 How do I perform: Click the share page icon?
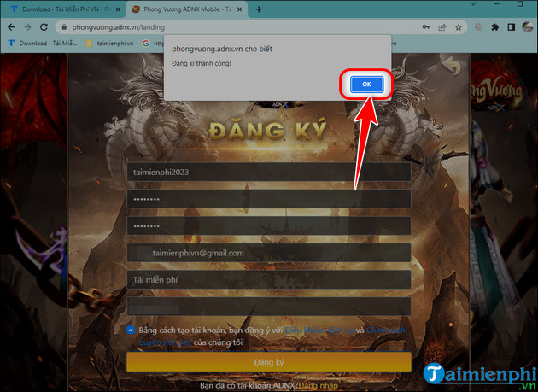click(x=442, y=27)
